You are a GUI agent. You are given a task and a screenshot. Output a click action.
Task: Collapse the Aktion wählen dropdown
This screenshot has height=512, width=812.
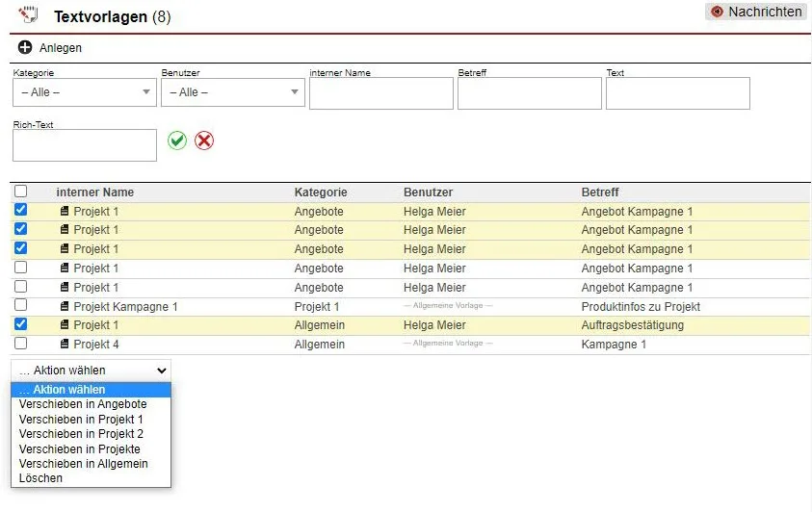pos(92,370)
